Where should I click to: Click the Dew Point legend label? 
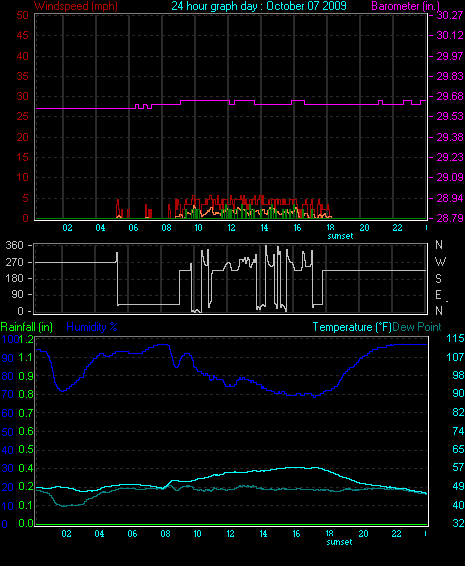[x=417, y=327]
